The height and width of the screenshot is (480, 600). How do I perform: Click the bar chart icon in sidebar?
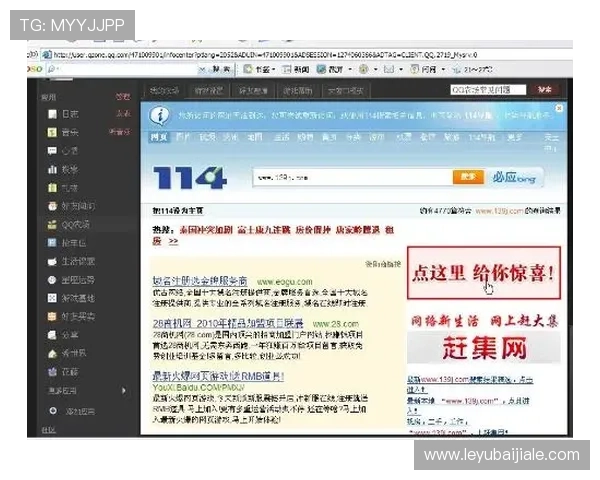coord(52,169)
